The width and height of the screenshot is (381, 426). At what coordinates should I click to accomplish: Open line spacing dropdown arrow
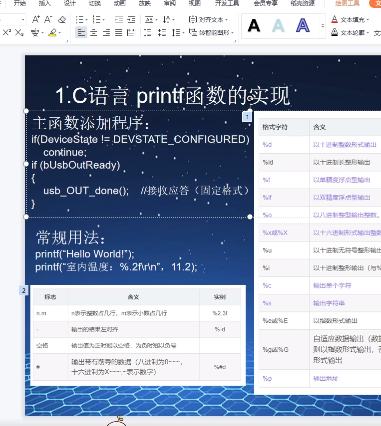click(183, 33)
